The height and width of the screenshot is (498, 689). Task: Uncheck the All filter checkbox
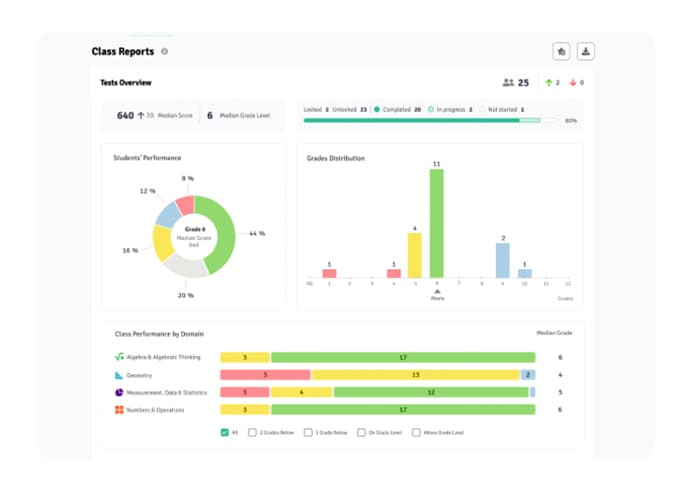tap(224, 433)
